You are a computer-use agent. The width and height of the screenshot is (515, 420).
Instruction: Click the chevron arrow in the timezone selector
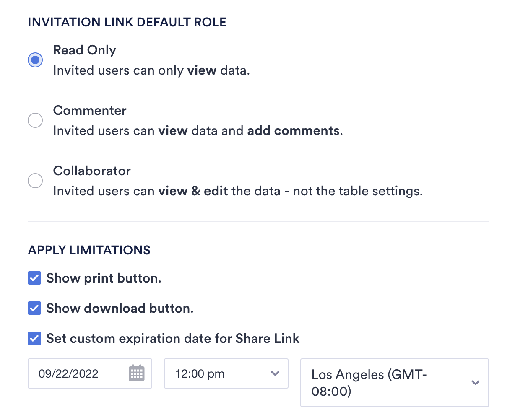coord(476,382)
